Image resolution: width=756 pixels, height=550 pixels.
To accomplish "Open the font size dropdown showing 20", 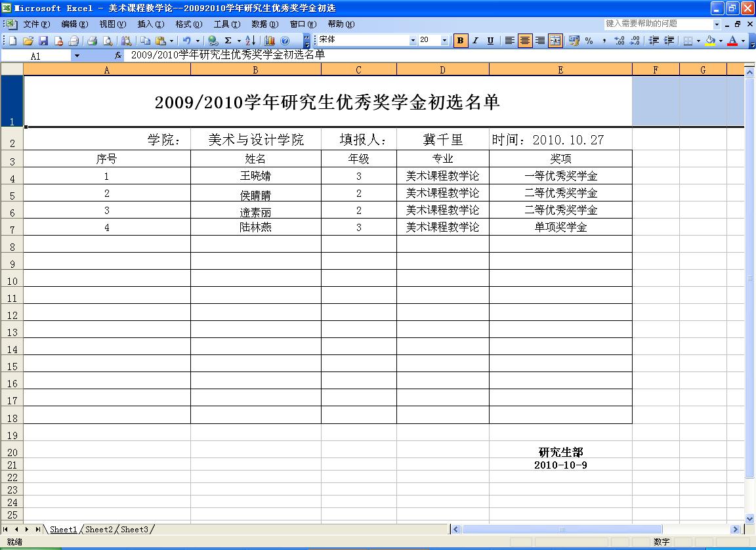I will click(x=444, y=41).
